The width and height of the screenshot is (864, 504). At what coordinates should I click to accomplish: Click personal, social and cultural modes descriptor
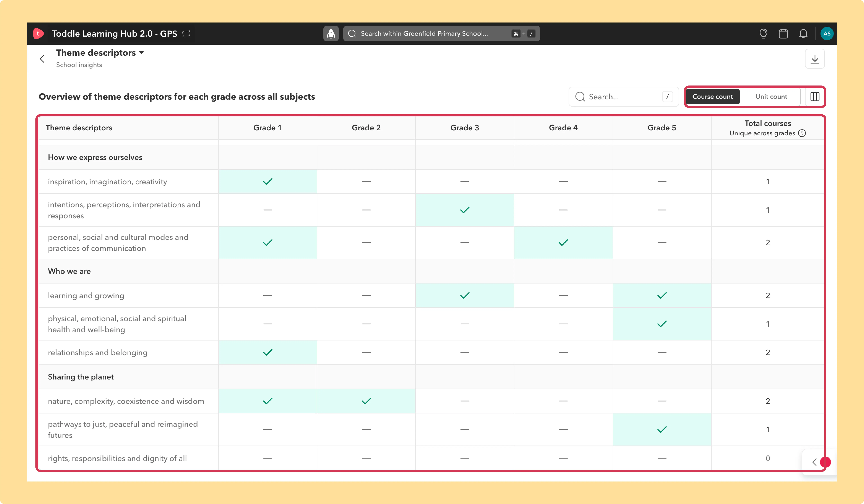point(118,243)
